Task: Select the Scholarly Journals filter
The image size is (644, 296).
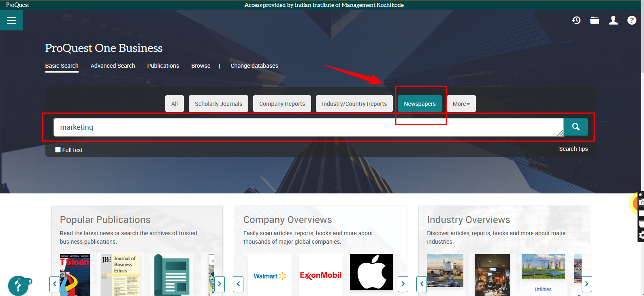Action: click(218, 104)
